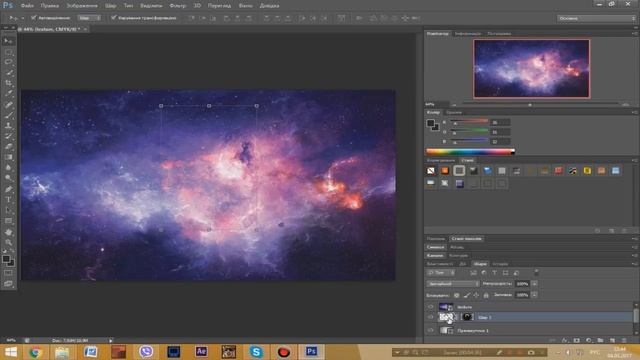Image resolution: width=640 pixels, height=360 pixels.
Task: Toggle Show Transform Controls checkbox
Action: 114,18
